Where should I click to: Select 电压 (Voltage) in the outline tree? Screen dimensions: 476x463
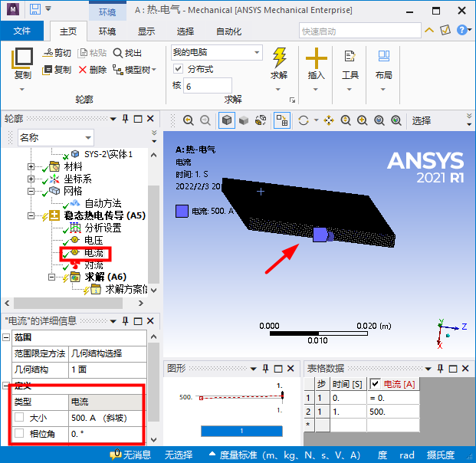94,240
